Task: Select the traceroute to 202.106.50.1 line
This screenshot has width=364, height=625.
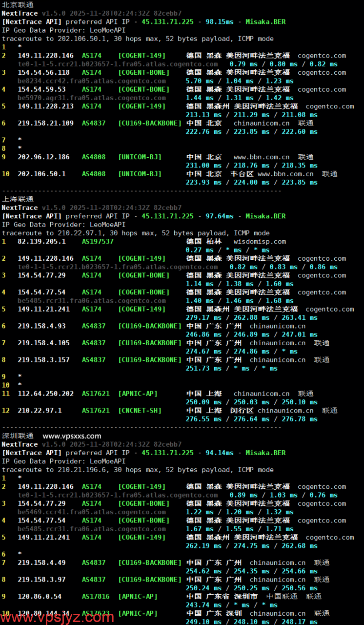Action: point(138,39)
